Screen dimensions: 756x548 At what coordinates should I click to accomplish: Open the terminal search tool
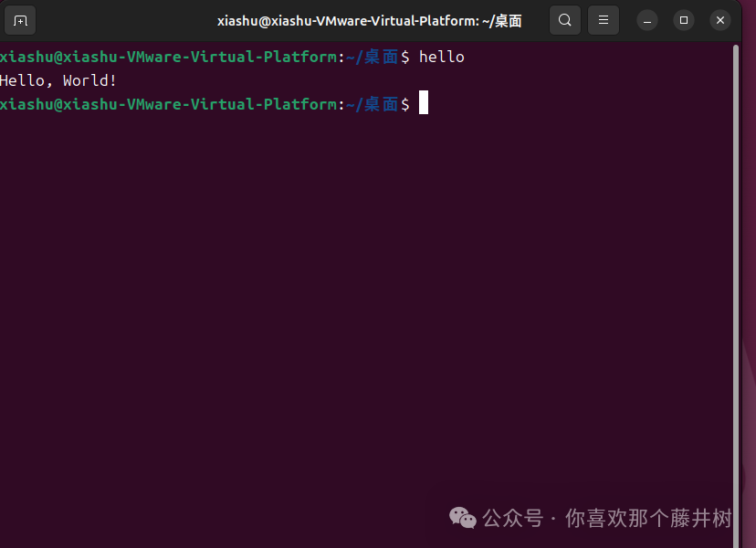565,20
